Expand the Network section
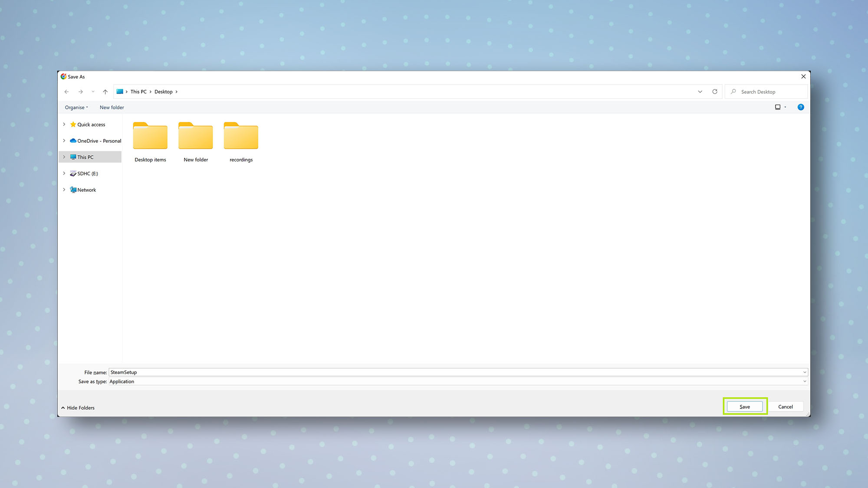The height and width of the screenshot is (488, 868). point(65,190)
